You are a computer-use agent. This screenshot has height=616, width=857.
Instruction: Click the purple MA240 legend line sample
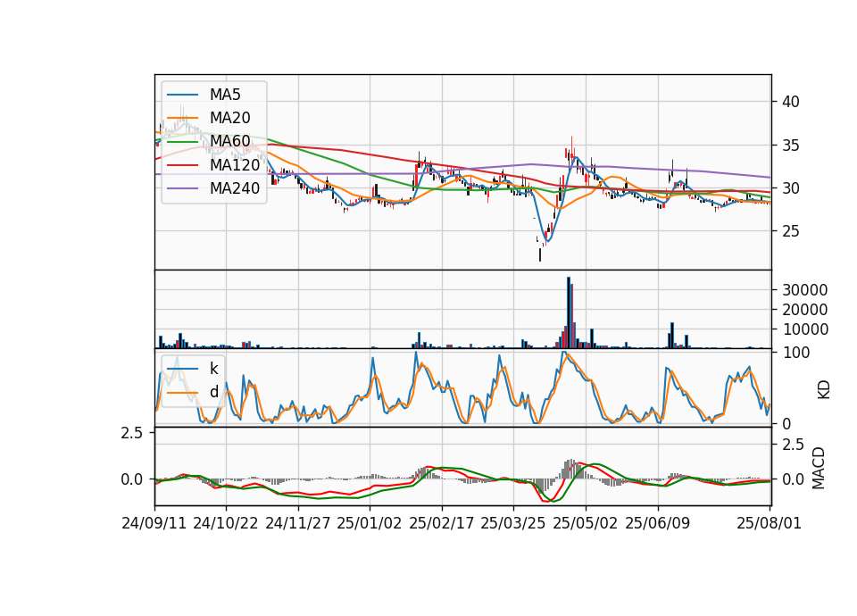(x=182, y=188)
